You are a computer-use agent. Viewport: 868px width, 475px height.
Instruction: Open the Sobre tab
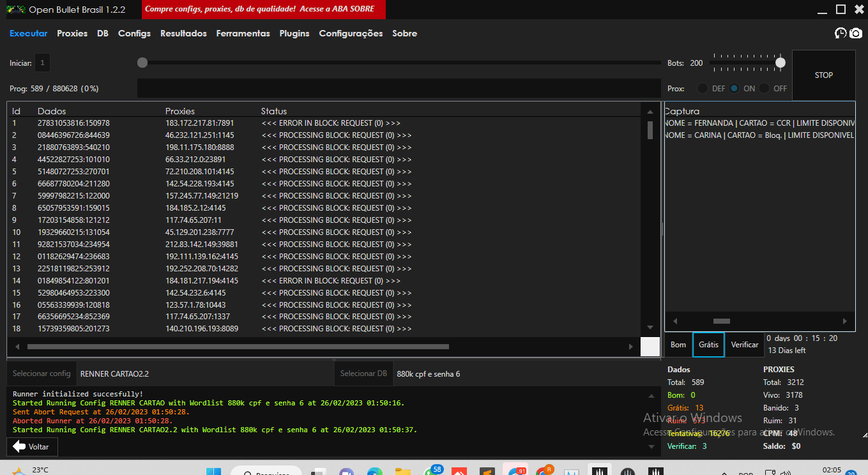pos(404,33)
